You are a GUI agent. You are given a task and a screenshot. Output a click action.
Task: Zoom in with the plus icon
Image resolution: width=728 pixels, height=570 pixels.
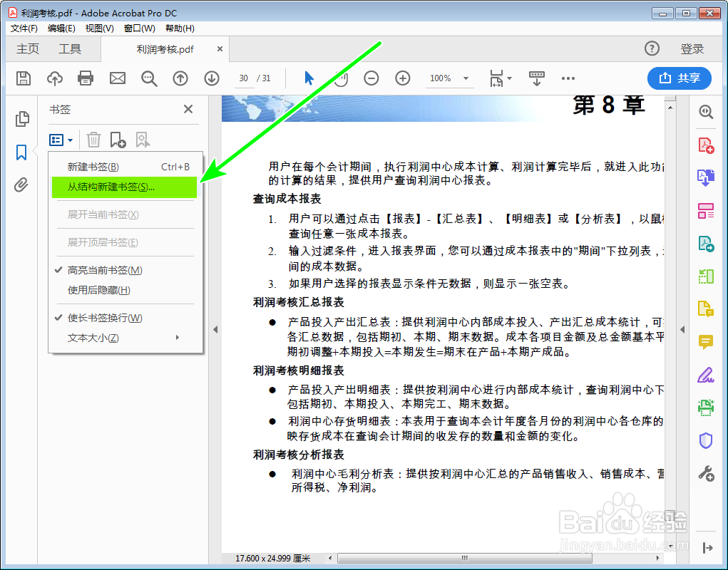[x=403, y=78]
